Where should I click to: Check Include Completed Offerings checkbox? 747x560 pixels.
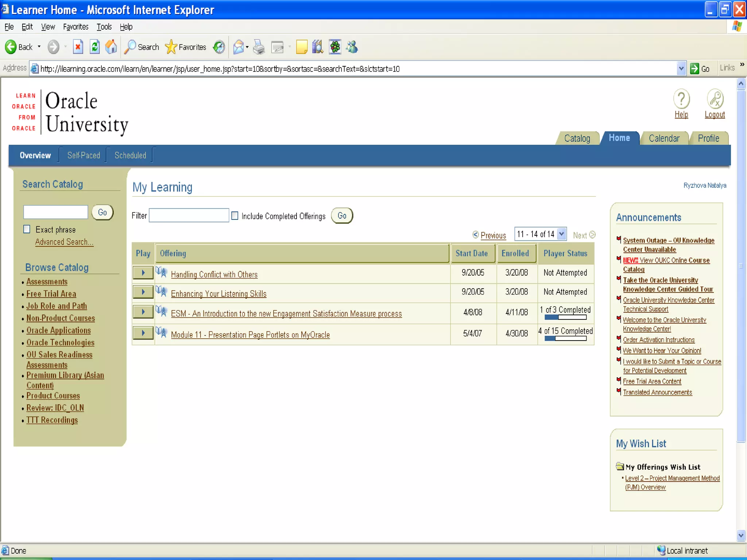click(235, 216)
